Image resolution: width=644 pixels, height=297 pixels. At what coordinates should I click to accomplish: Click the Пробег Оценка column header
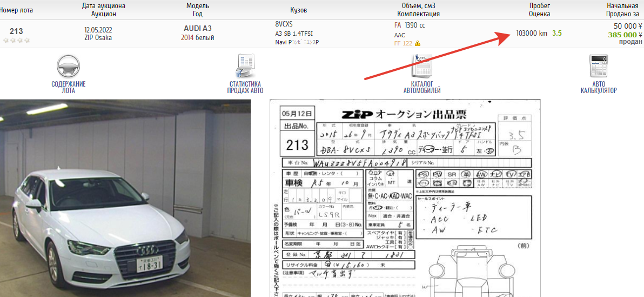point(540,10)
